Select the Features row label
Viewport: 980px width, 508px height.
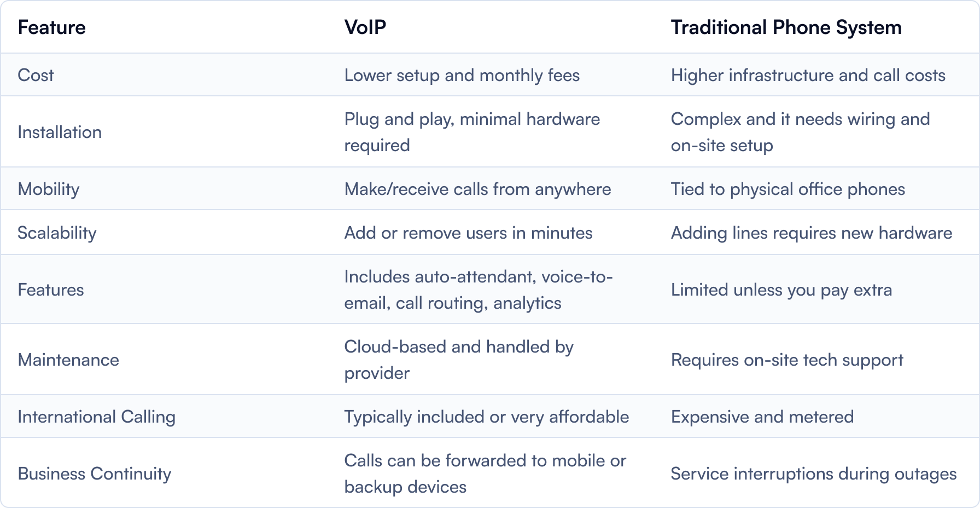click(x=51, y=290)
